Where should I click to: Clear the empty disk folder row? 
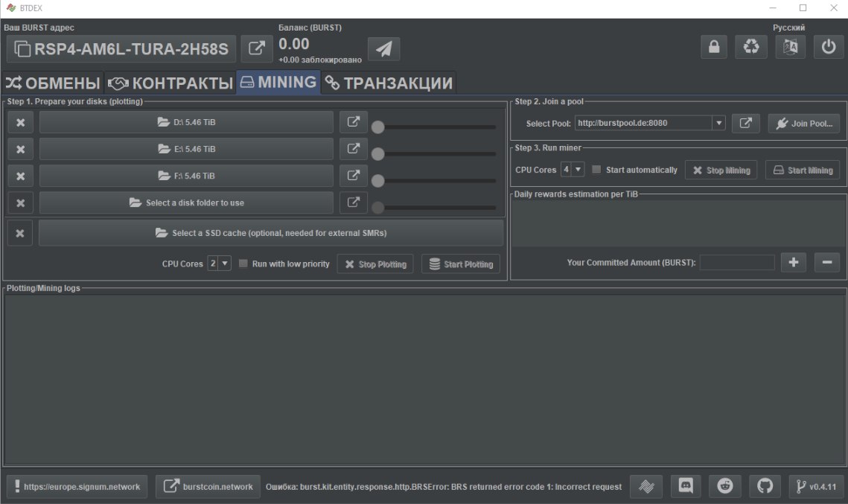click(21, 202)
